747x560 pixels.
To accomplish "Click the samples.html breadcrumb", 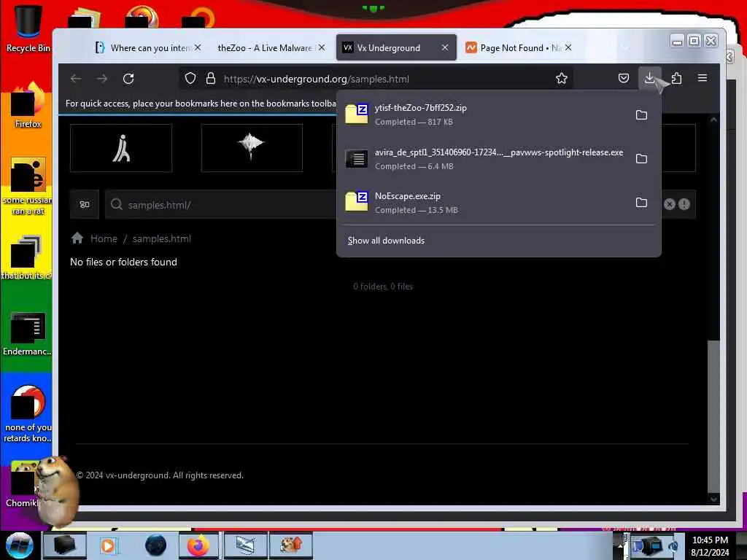I will (161, 238).
